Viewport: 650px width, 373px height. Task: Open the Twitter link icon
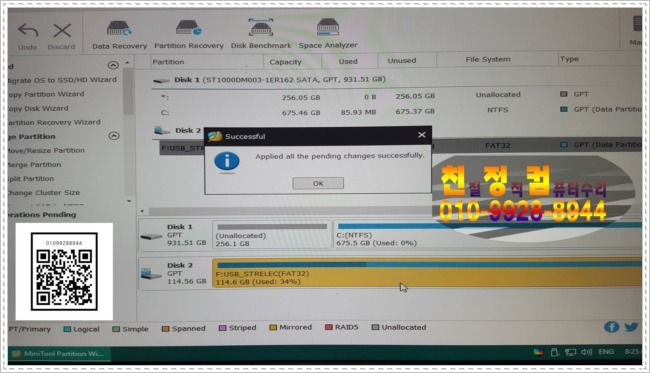(631, 327)
